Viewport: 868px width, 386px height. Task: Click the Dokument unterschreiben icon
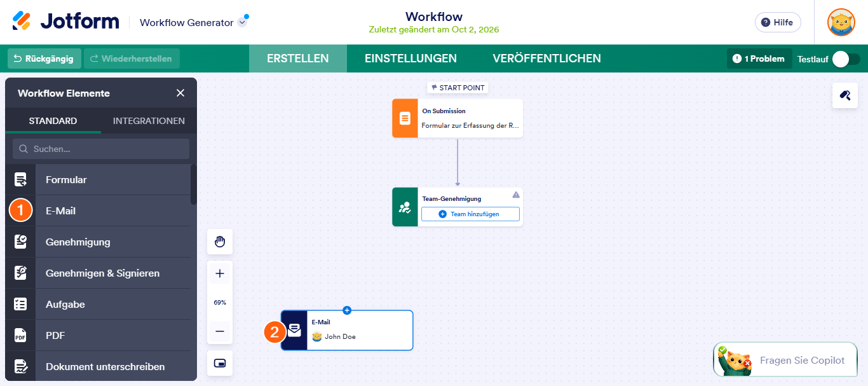coord(20,366)
